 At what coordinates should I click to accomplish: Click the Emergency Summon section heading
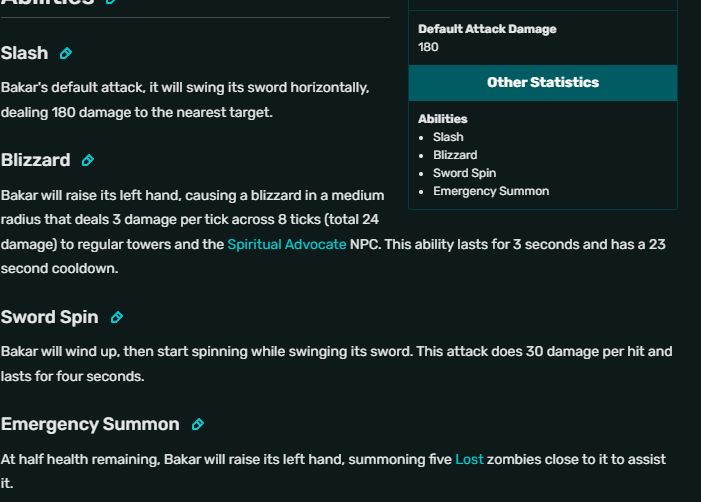coord(90,424)
